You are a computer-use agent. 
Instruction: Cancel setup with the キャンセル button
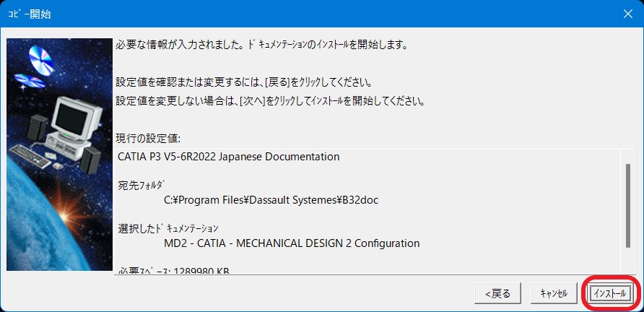[554, 293]
